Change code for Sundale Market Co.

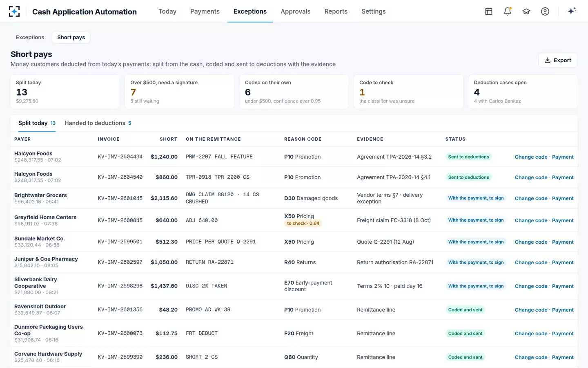point(531,242)
